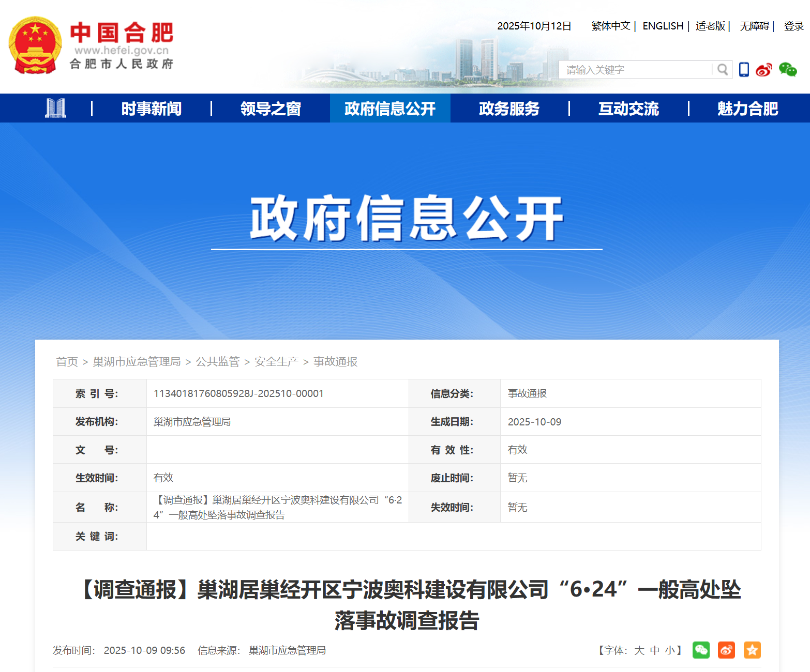Open 事故通报 breadcrumb link
The image size is (810, 672).
pyautogui.click(x=336, y=361)
